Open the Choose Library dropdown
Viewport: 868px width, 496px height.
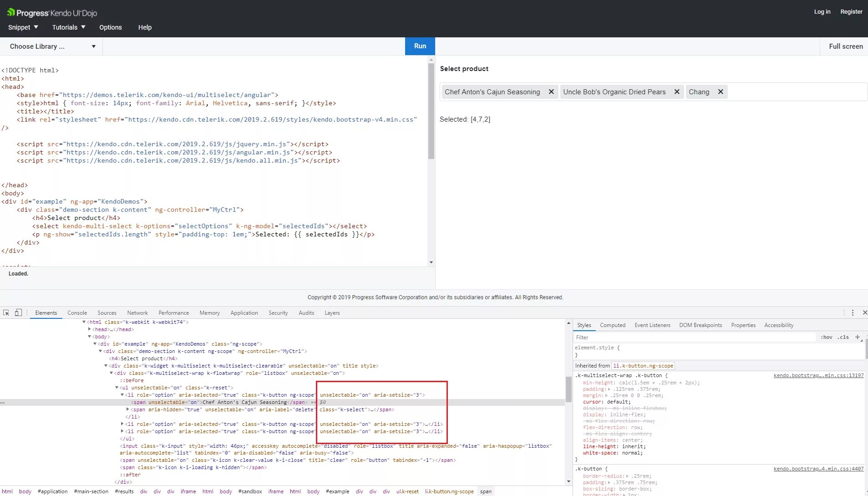pos(52,46)
